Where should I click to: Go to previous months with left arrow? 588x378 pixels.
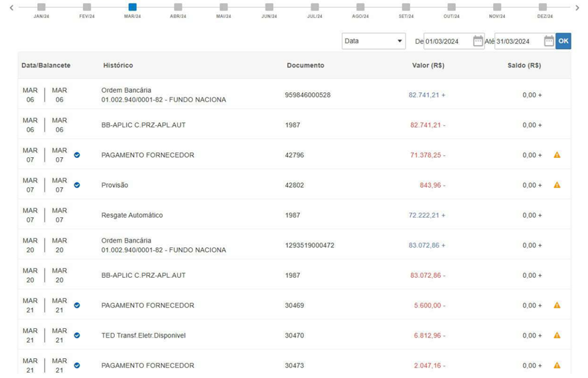tap(12, 7)
